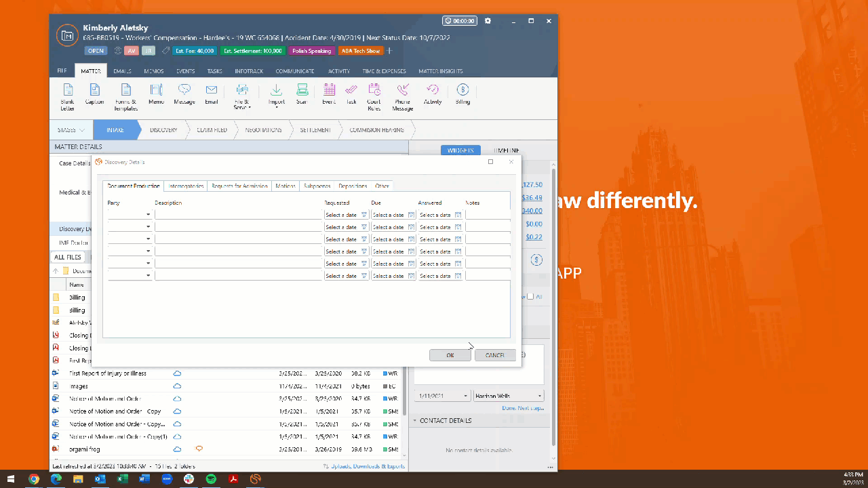The image size is (868, 488).
Task: Open the Depositions tab
Action: pyautogui.click(x=353, y=186)
